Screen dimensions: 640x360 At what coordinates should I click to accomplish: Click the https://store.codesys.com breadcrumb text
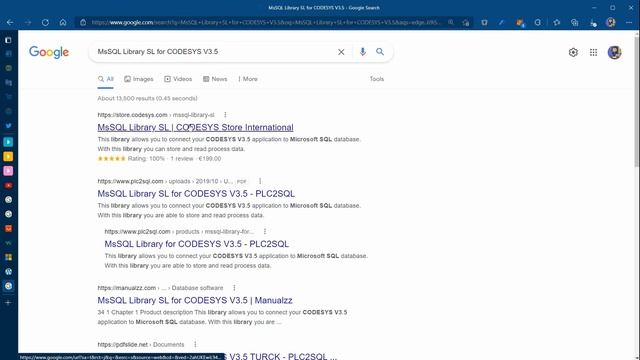tap(132, 115)
